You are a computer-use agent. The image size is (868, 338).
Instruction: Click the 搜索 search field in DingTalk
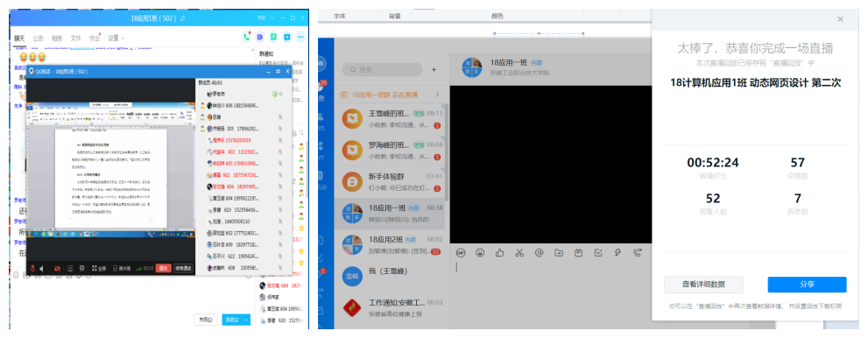(382, 70)
